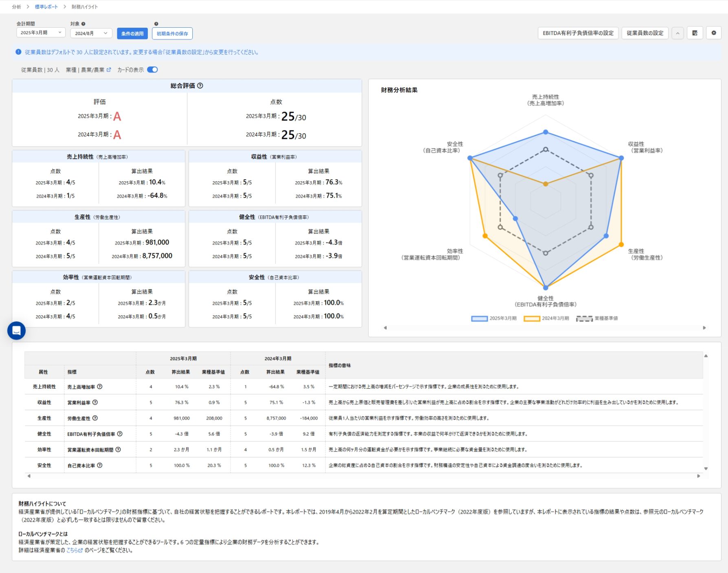Click help icon beside EBITDA有利子負債倍率 in table

[x=120, y=434]
